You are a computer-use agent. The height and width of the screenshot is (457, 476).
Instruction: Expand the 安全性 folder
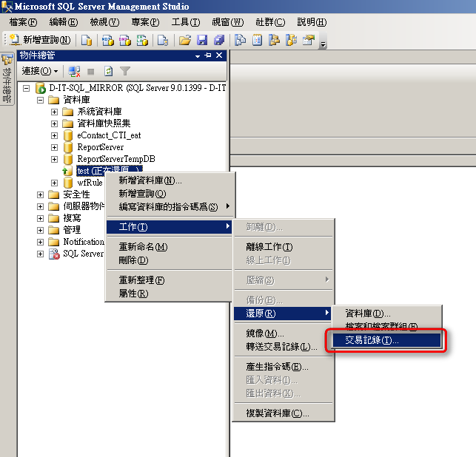[x=40, y=194]
